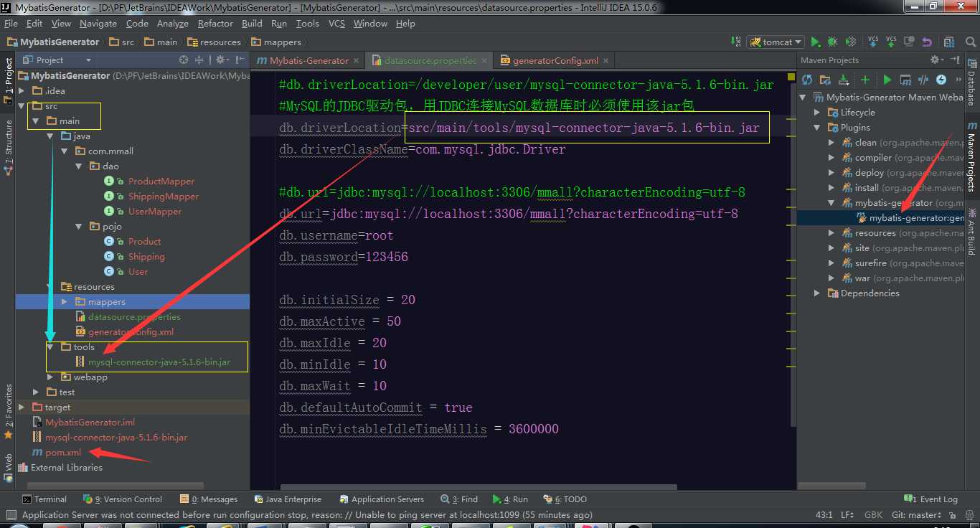Click Execute Maven Goal icon
Viewport: 980px width, 528px height.
[x=905, y=80]
